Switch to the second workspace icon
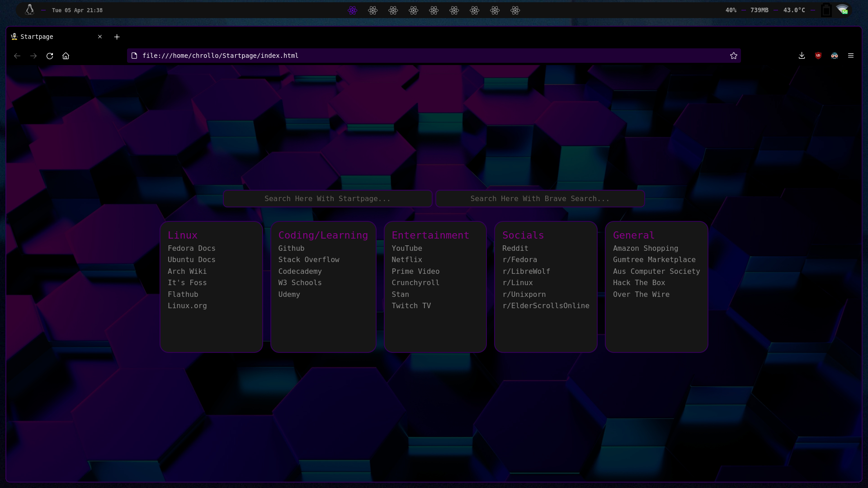The image size is (868, 488). tap(373, 10)
